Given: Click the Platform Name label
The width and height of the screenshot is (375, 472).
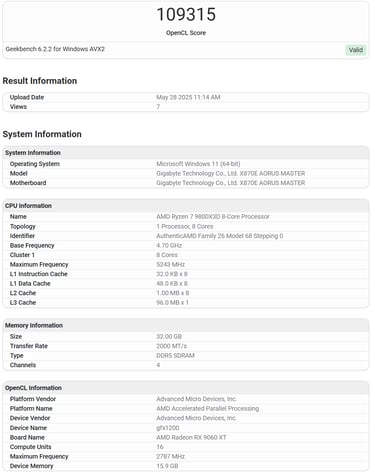Looking at the screenshot, I should [x=31, y=409].
